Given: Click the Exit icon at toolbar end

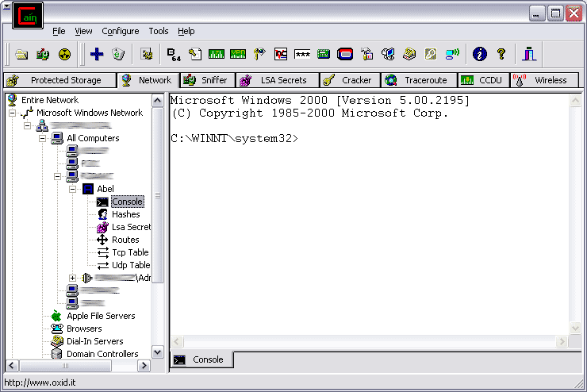Looking at the screenshot, I should pyautogui.click(x=529, y=54).
